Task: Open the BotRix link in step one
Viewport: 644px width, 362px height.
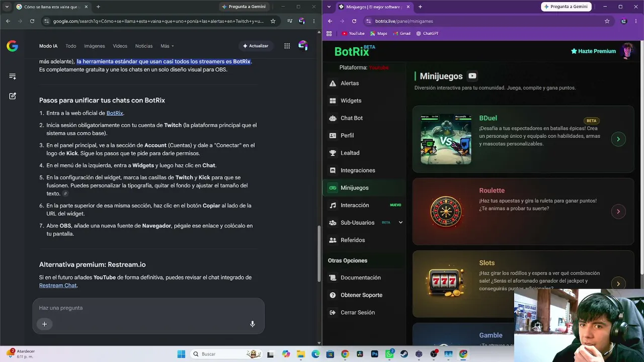Action: 115,113
